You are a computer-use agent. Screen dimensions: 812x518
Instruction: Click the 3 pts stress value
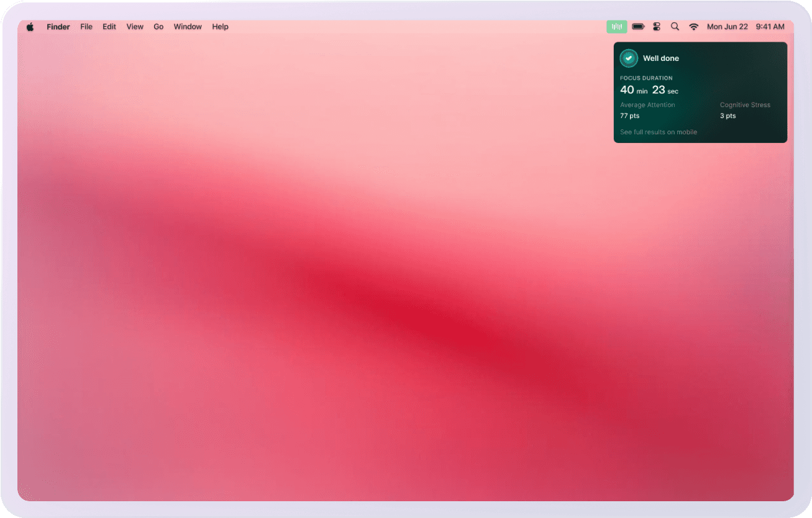click(728, 116)
